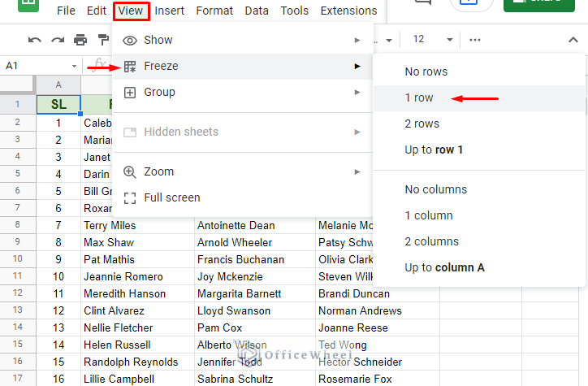
Task: Click the undo arrow icon
Action: click(34, 40)
